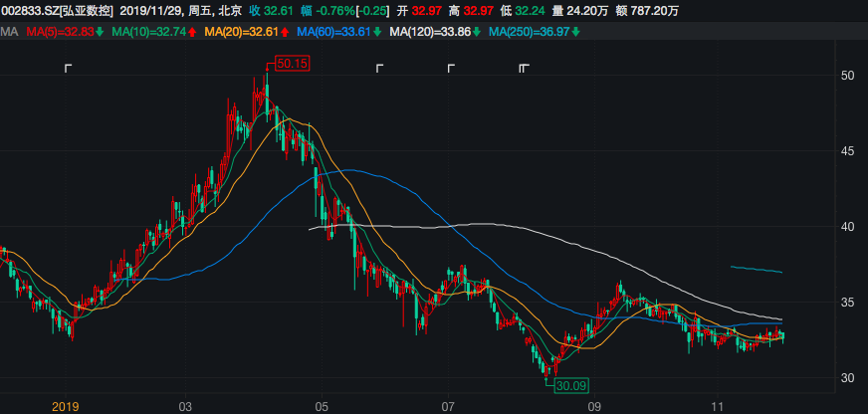The height and width of the screenshot is (414, 868).
Task: Click the 07 month label on the time axis
Action: click(448, 407)
